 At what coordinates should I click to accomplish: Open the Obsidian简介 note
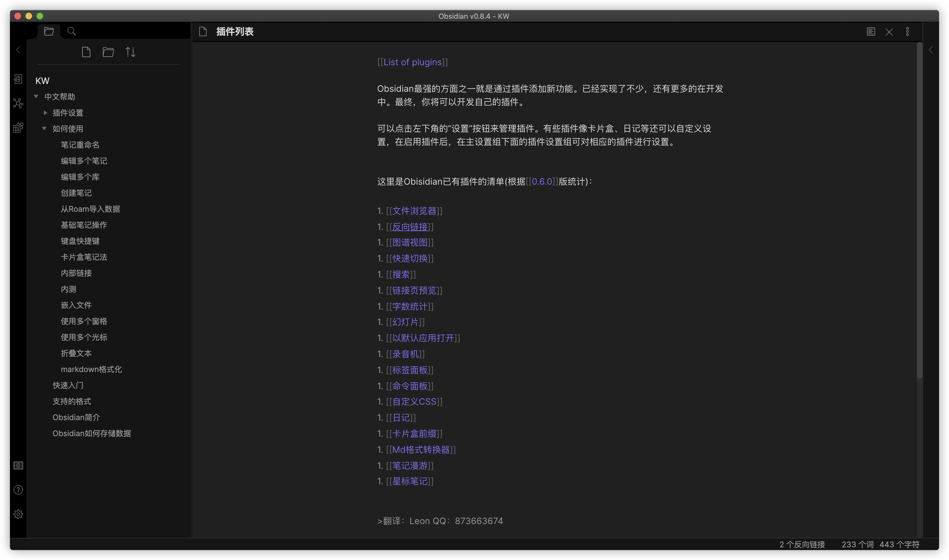tap(76, 417)
